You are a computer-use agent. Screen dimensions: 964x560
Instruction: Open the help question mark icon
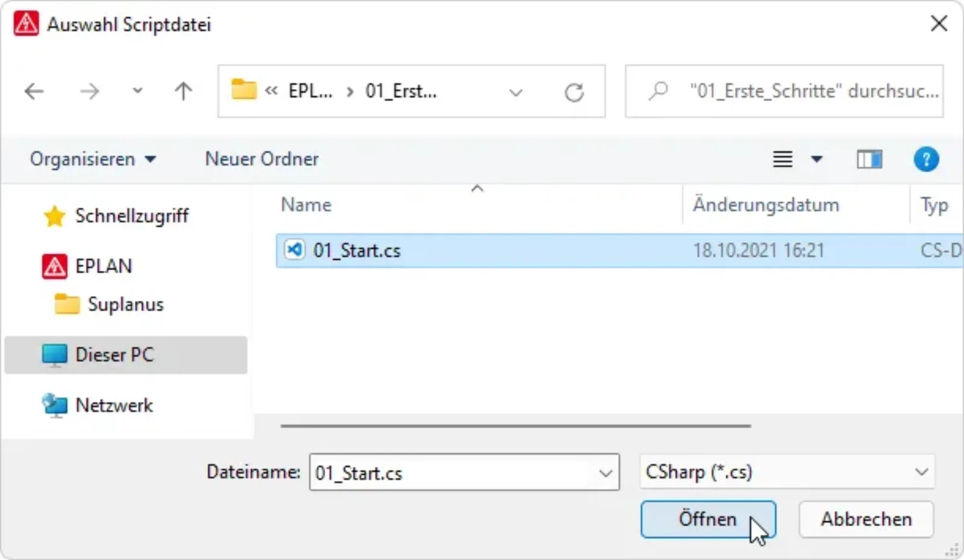coord(926,160)
